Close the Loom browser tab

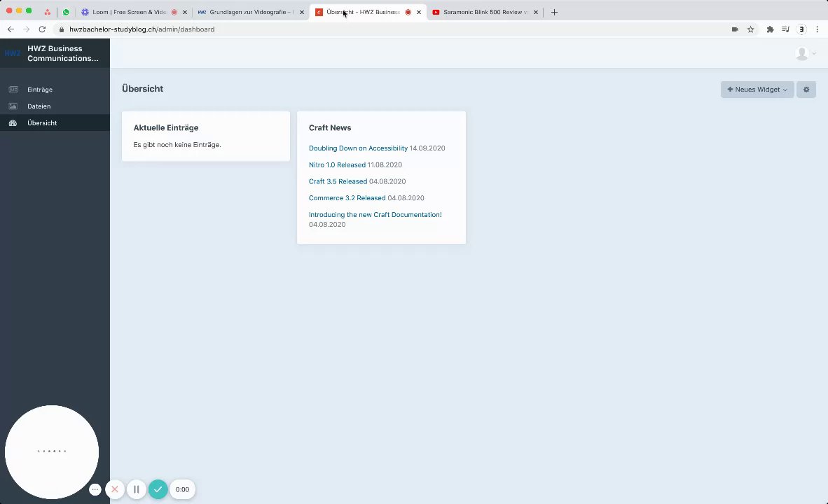click(185, 12)
